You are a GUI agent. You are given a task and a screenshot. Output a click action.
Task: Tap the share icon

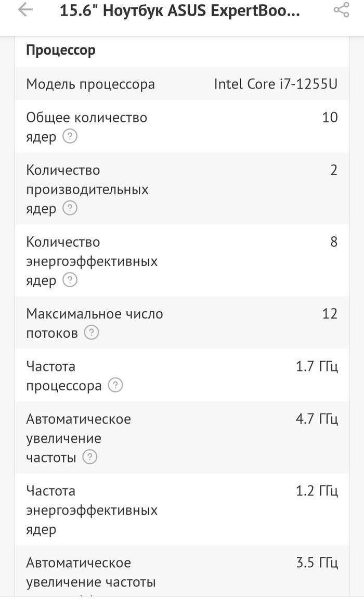(341, 10)
